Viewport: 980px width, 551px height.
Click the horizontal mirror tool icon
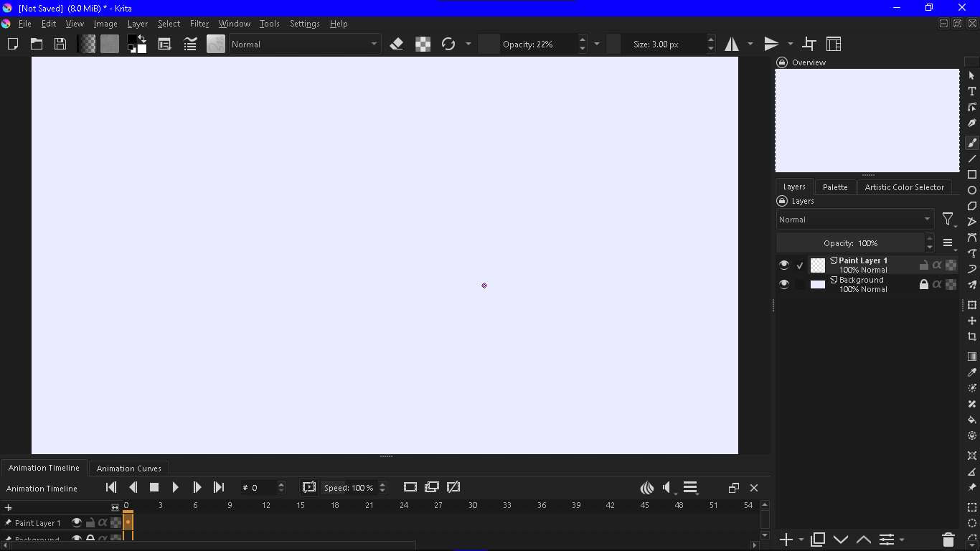click(732, 44)
